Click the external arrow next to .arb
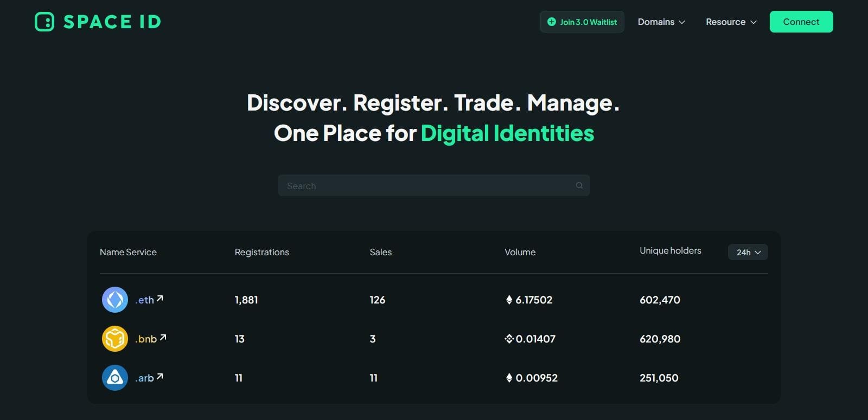Screen dimensions: 868x420 (x=159, y=376)
